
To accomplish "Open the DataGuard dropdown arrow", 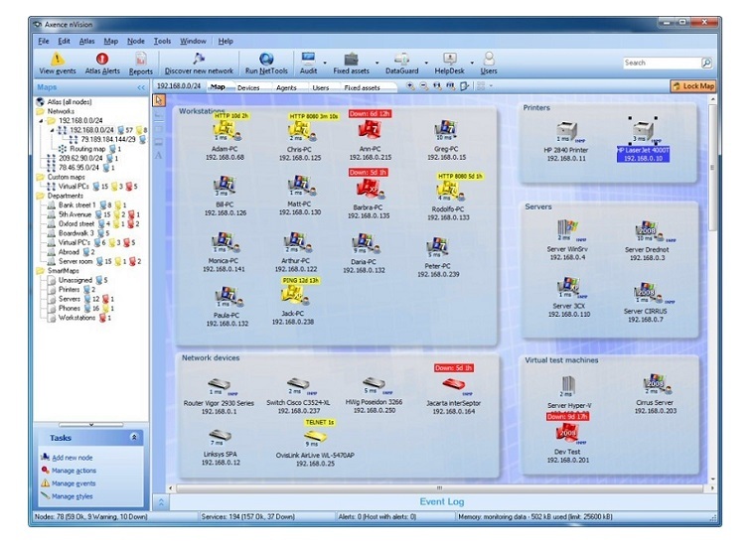I will [x=426, y=64].
